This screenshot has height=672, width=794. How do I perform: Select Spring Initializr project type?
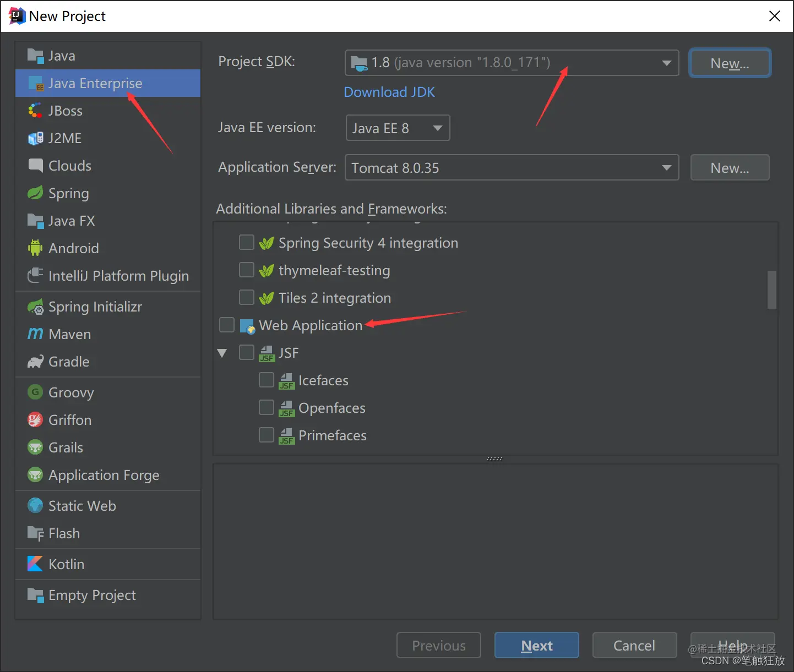tap(108, 307)
